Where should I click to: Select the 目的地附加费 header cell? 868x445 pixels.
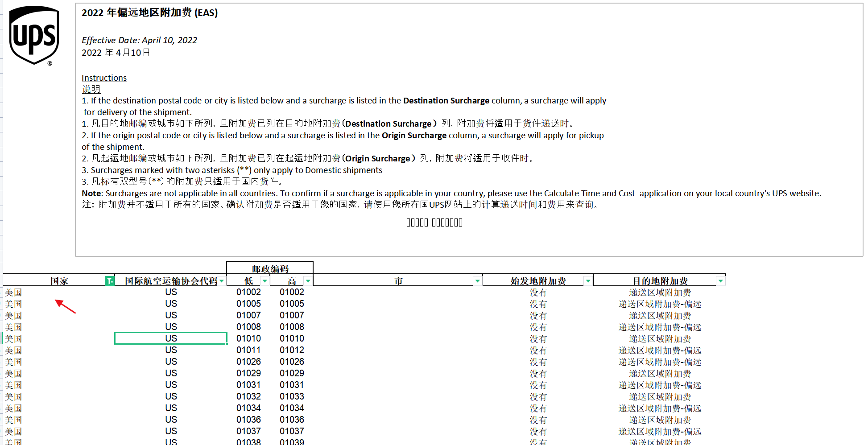click(660, 281)
